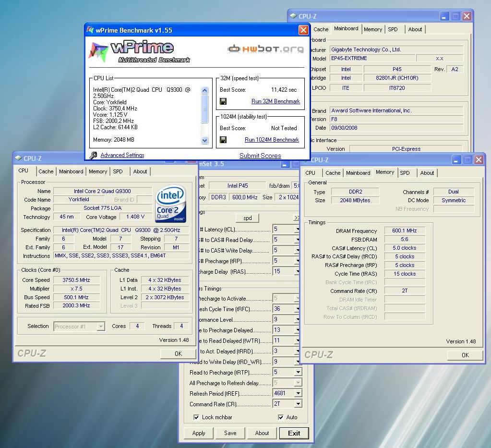Click the CPU list scrollbar thumb
Viewport: 491px width, 448px height.
pos(204,109)
